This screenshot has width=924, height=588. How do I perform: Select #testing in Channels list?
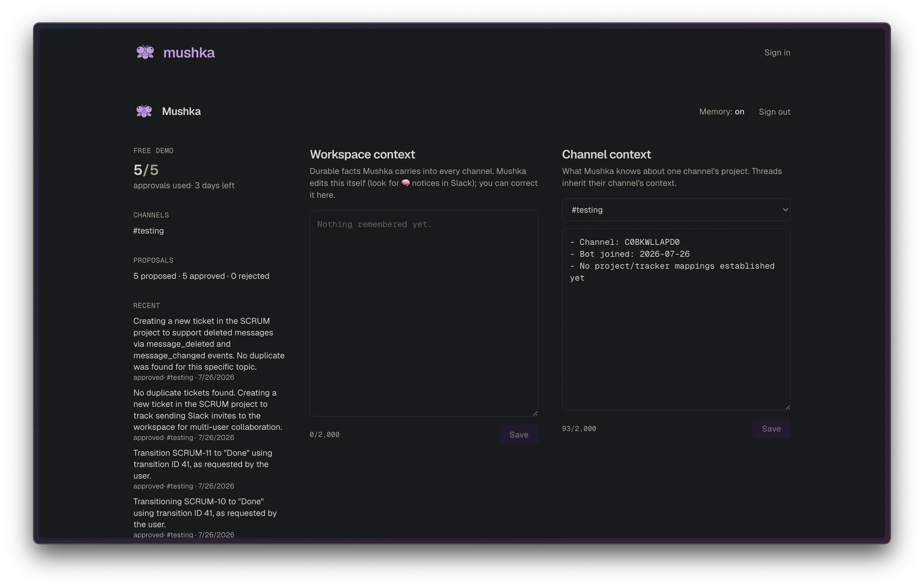148,231
